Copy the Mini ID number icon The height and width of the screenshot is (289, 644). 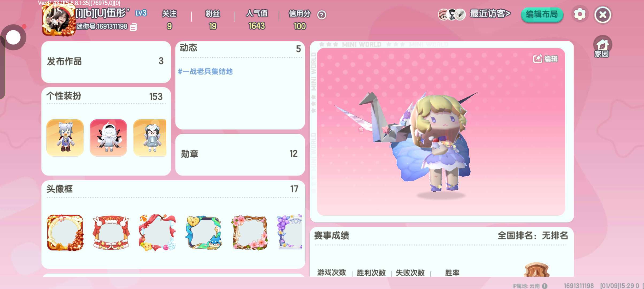(x=134, y=27)
